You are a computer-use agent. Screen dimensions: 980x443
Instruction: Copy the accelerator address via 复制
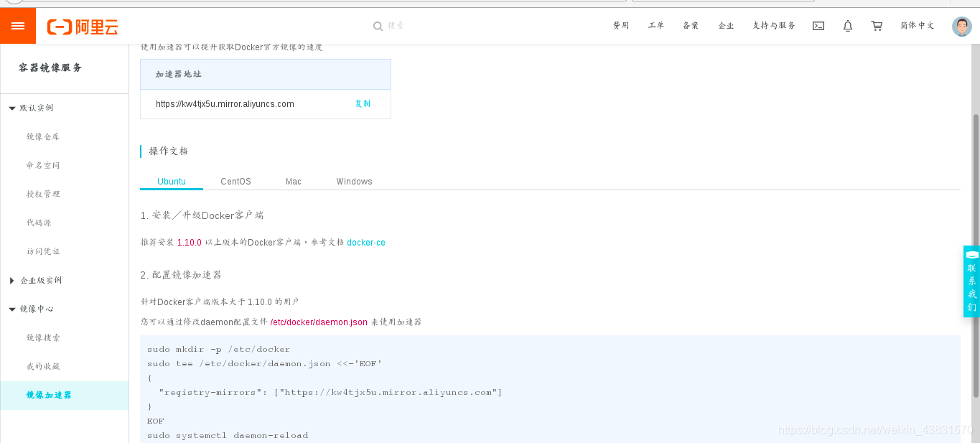tap(363, 103)
